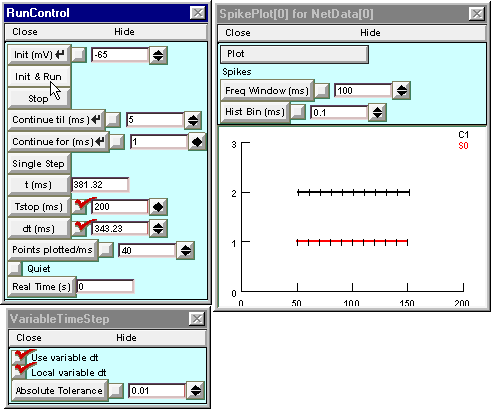The image size is (491, 409).
Task: Click the red S0 spike line
Action: click(x=352, y=241)
